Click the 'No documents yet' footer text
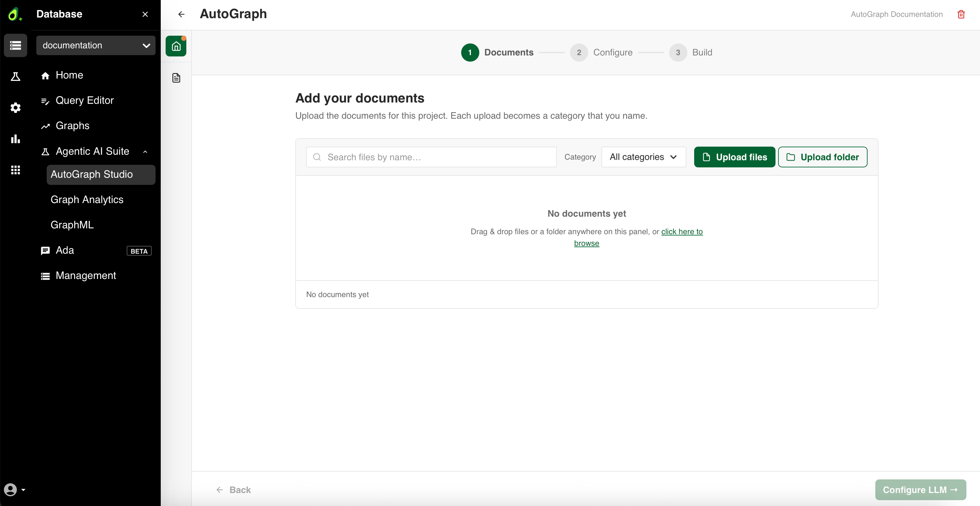 pos(337,294)
